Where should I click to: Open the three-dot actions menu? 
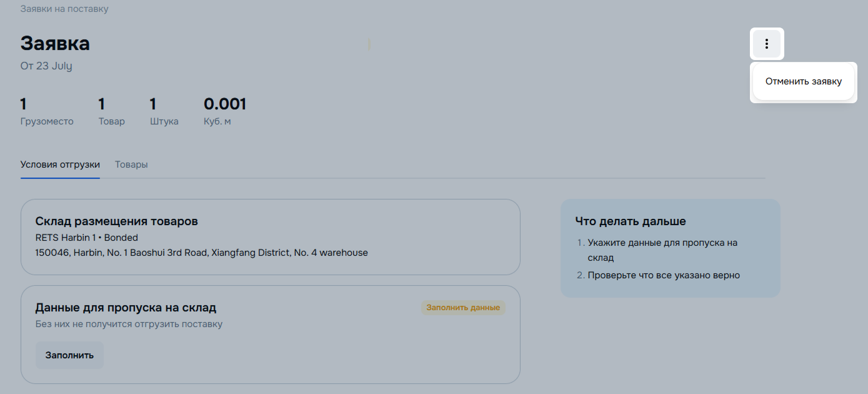767,44
